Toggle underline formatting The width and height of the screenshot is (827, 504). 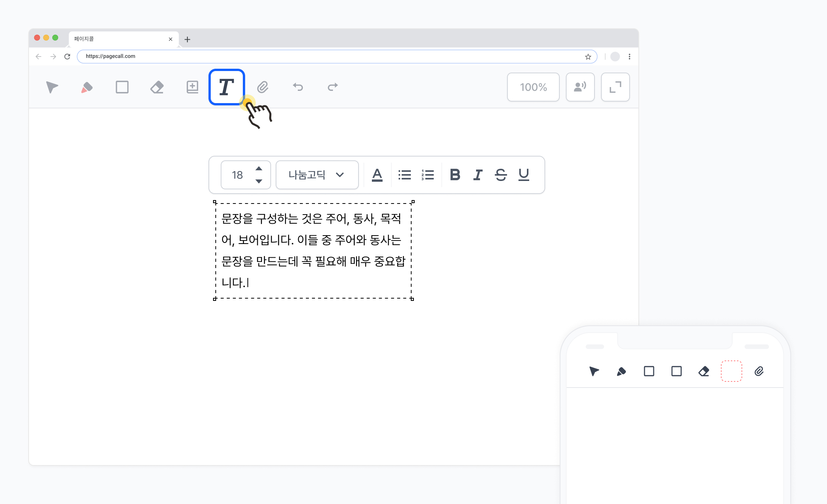[524, 175]
